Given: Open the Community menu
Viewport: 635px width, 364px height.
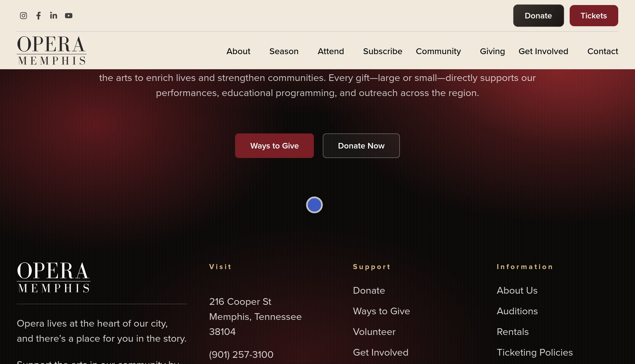Looking at the screenshot, I should click(438, 51).
